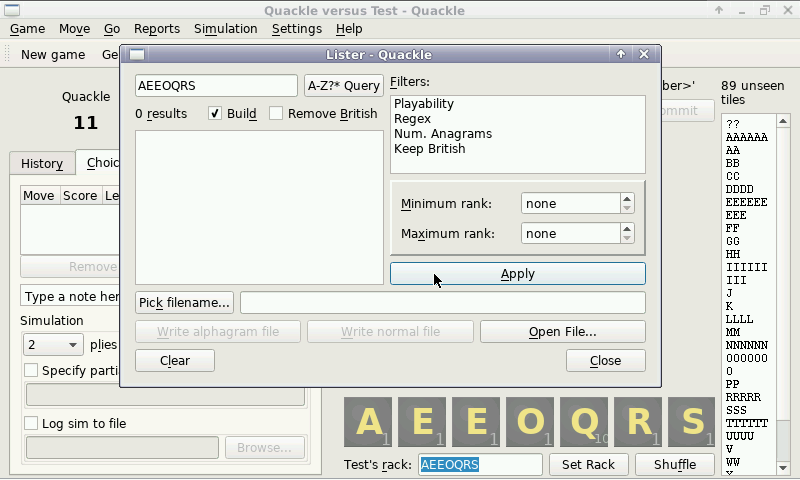Toggle Specify partial checkbox
This screenshot has height=480, width=800.
(31, 370)
